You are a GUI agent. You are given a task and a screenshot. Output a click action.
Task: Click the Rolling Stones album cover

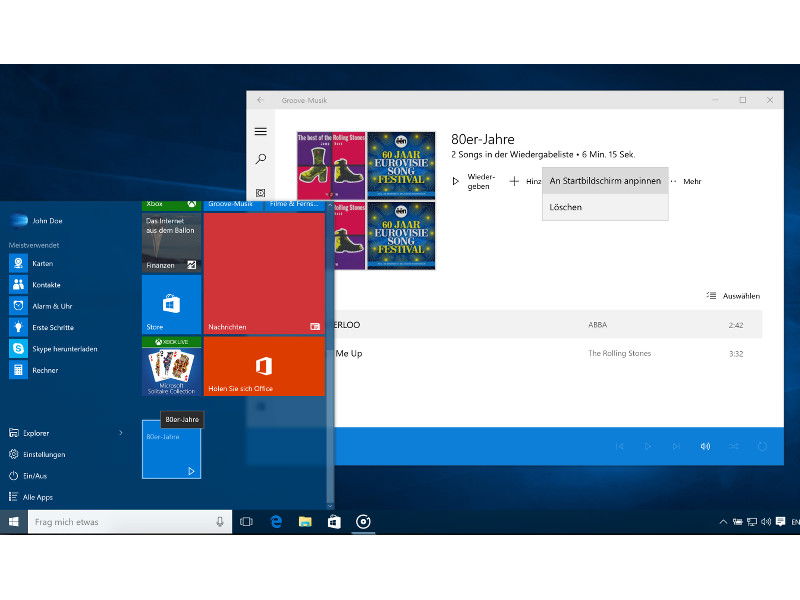coord(331,165)
